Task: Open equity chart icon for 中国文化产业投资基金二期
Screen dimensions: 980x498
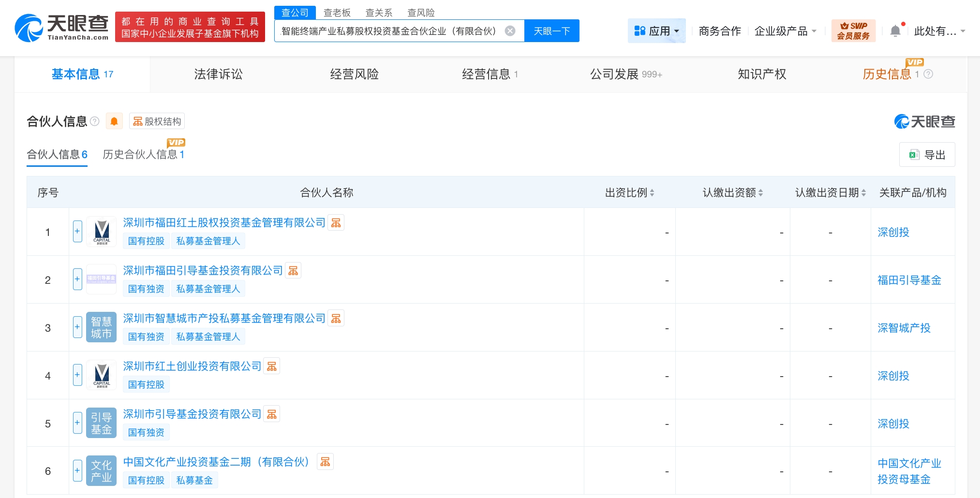Action: (325, 462)
